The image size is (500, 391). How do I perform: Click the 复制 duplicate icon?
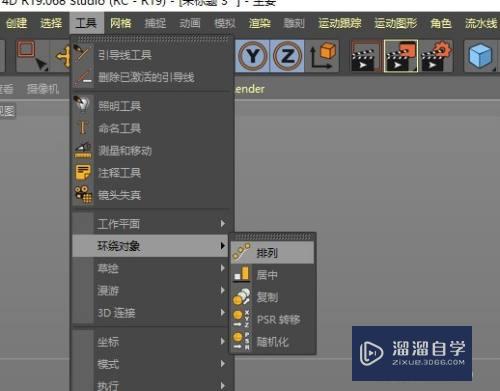coord(241,296)
